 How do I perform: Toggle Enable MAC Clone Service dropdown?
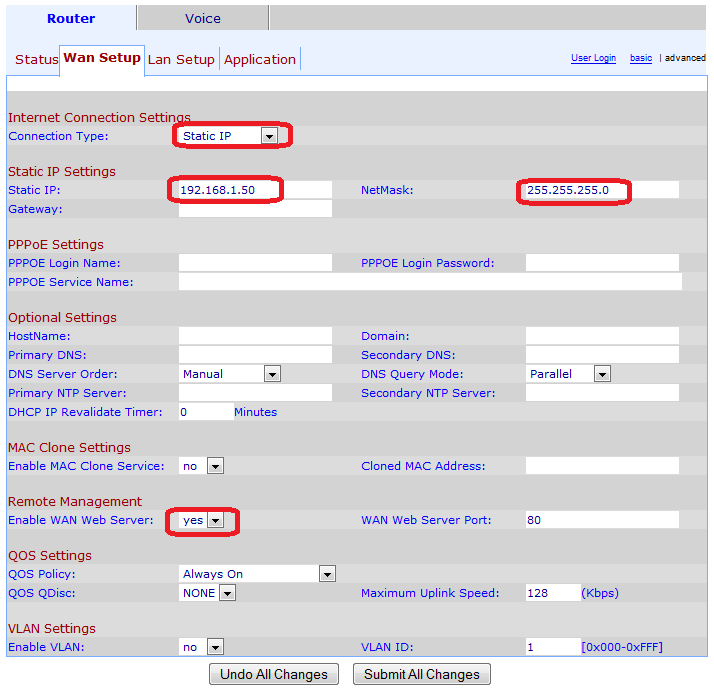point(201,466)
